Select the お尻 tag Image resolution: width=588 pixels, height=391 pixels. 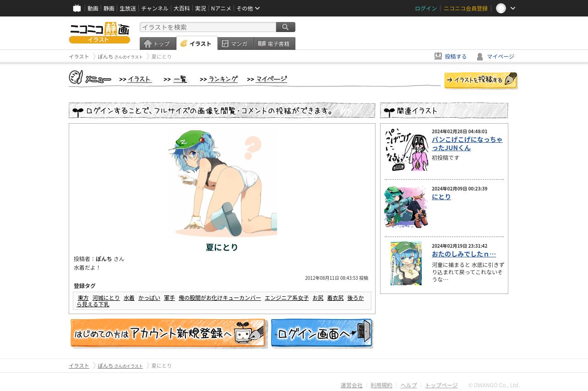[x=318, y=298]
